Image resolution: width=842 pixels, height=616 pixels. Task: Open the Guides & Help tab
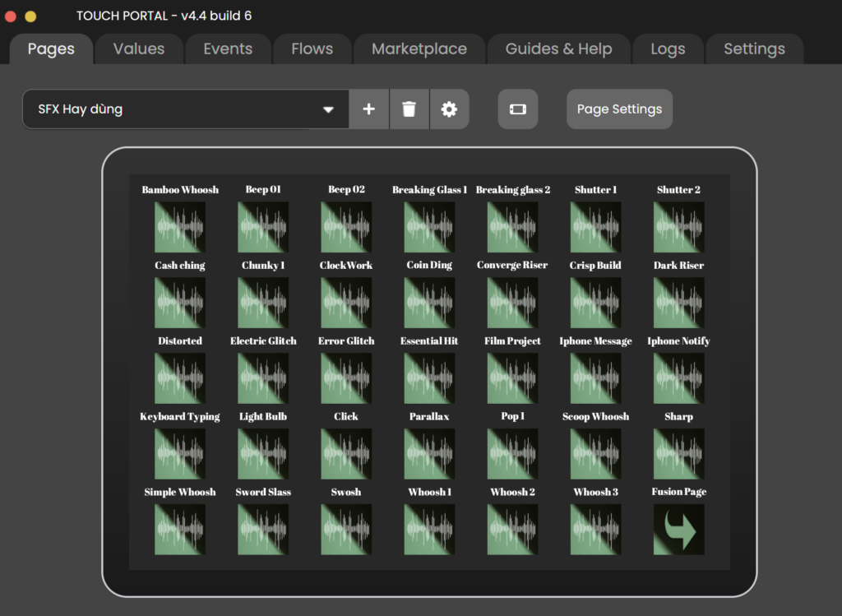click(x=558, y=49)
